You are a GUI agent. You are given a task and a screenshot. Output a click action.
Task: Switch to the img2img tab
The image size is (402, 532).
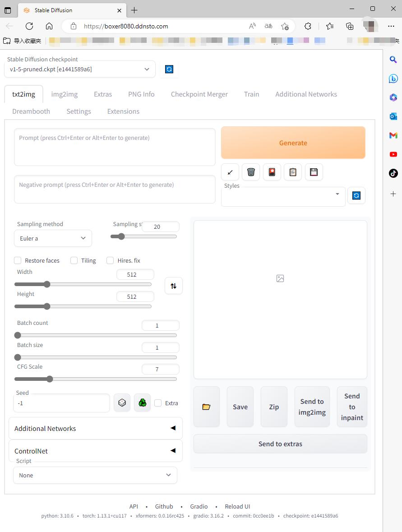[64, 94]
